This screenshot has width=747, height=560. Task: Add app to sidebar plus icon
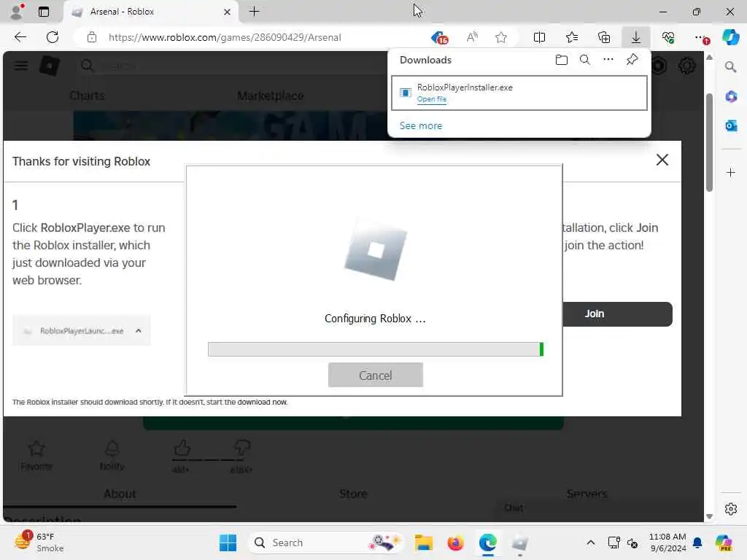pyautogui.click(x=731, y=172)
